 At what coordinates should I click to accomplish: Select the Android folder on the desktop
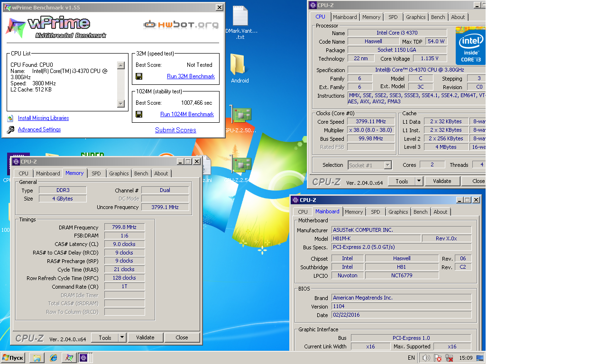point(239,69)
